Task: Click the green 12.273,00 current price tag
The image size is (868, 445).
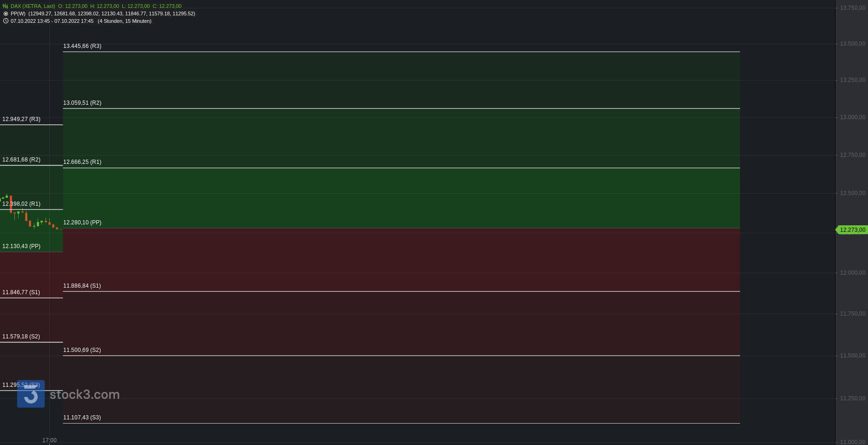Action: [852, 230]
